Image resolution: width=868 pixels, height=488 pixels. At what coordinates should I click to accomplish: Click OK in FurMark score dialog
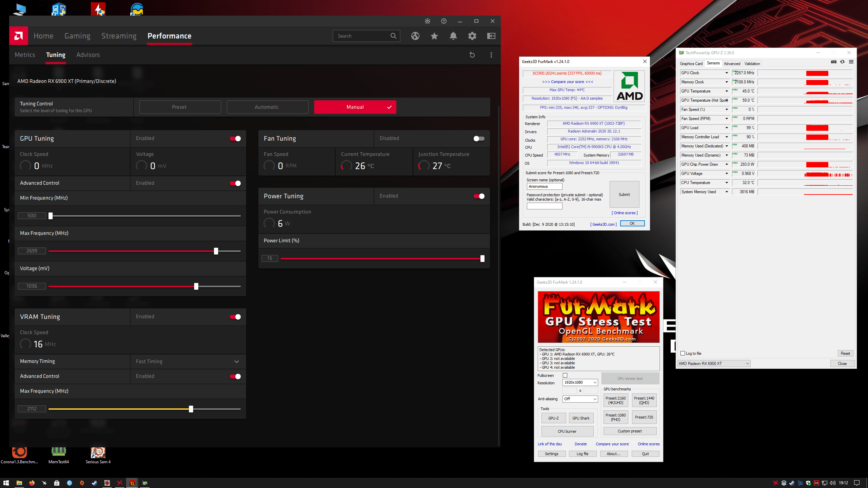click(x=632, y=223)
